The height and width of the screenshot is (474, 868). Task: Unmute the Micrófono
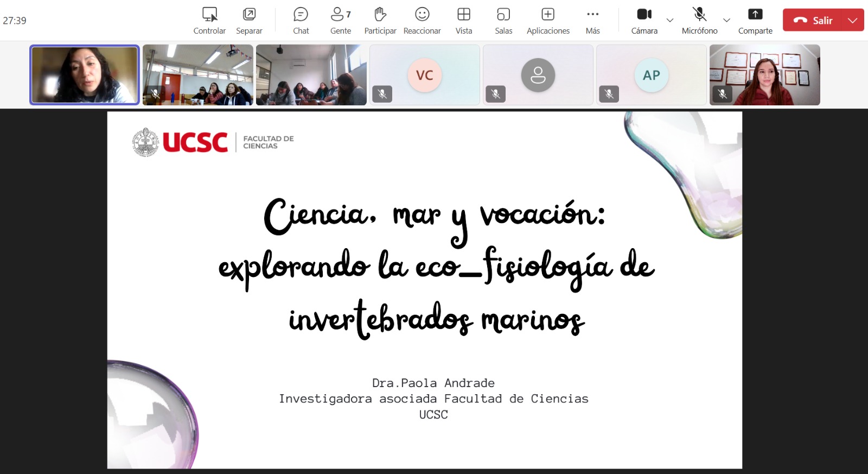pyautogui.click(x=699, y=21)
